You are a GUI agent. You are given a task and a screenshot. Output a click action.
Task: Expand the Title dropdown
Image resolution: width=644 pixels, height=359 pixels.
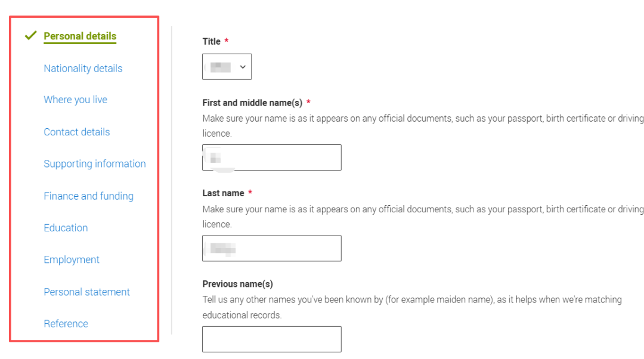pos(227,67)
